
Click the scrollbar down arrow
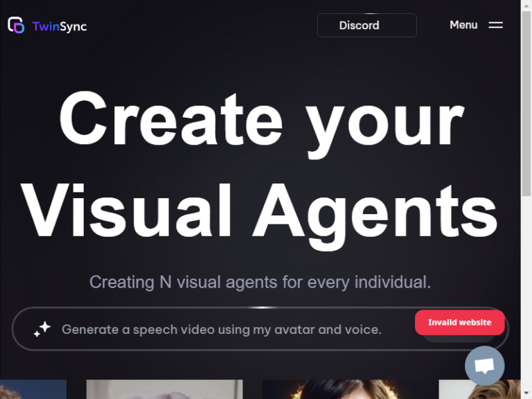point(526,393)
